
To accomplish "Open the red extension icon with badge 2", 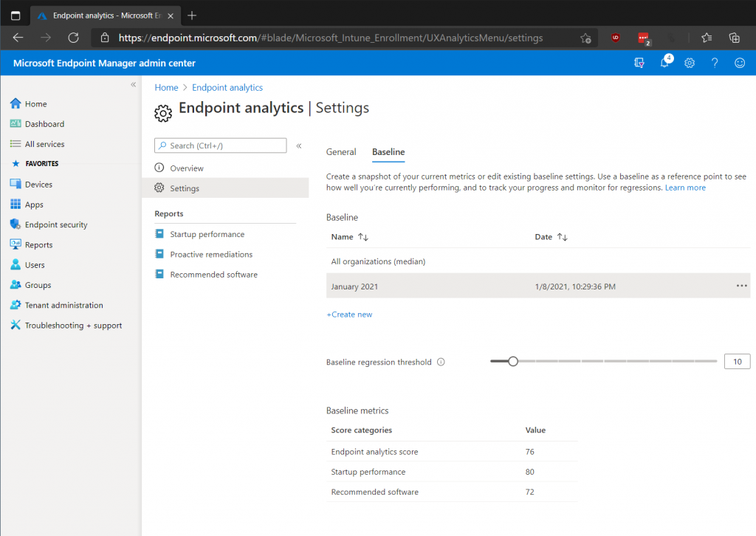I will point(644,38).
